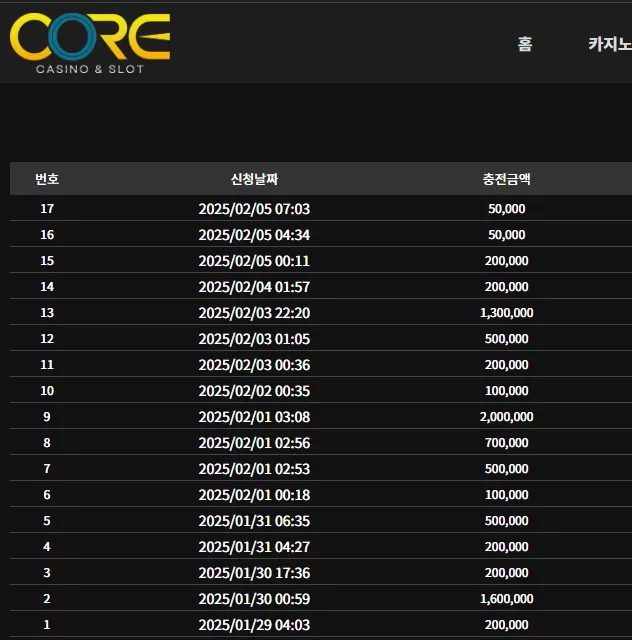Open the 홈 menu item

pyautogui.click(x=525, y=44)
